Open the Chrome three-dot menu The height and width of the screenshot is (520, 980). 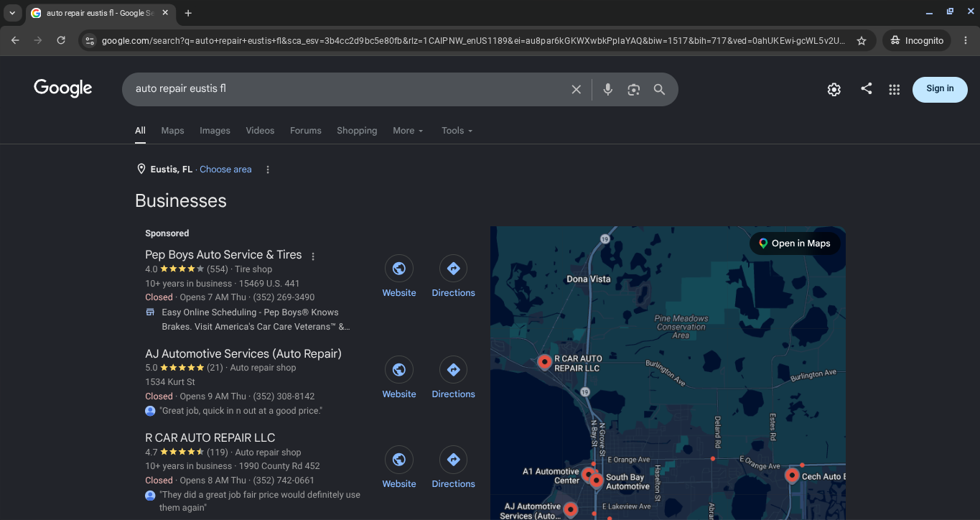[x=966, y=41]
